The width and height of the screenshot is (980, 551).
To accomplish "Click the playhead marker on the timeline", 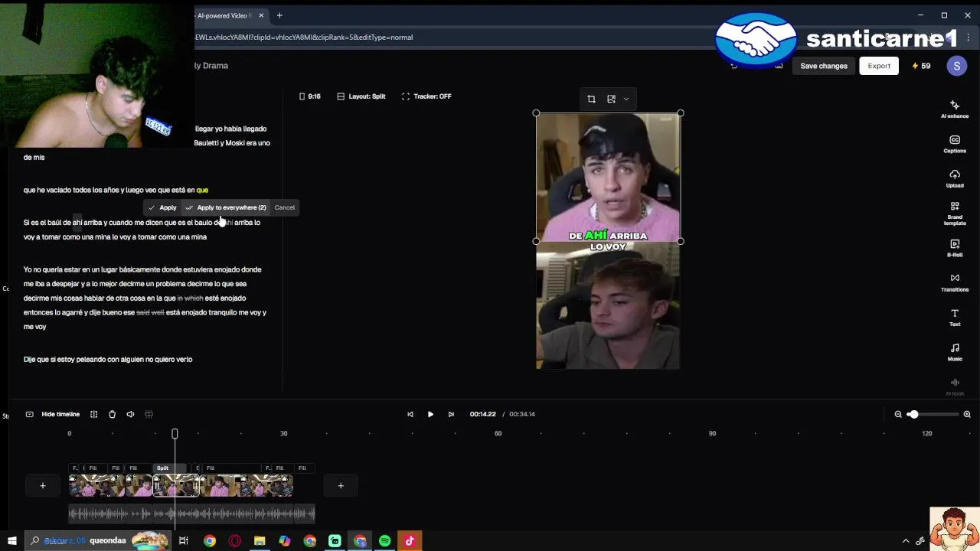I will pyautogui.click(x=175, y=434).
